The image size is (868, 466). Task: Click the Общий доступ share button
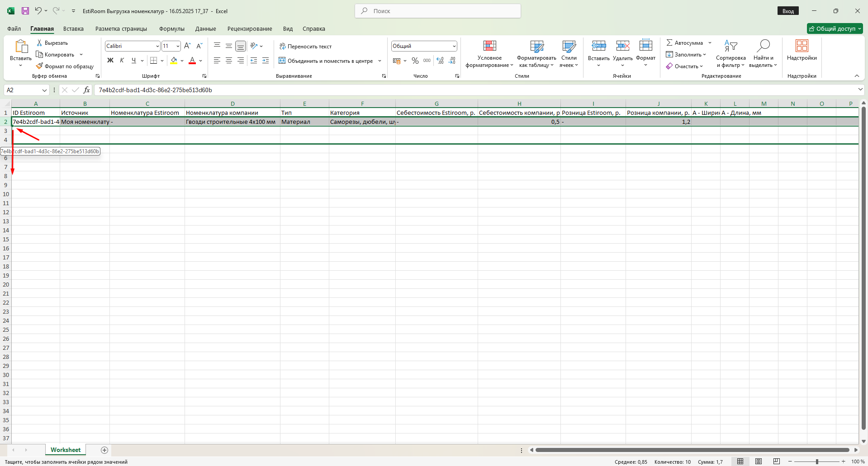coord(835,28)
